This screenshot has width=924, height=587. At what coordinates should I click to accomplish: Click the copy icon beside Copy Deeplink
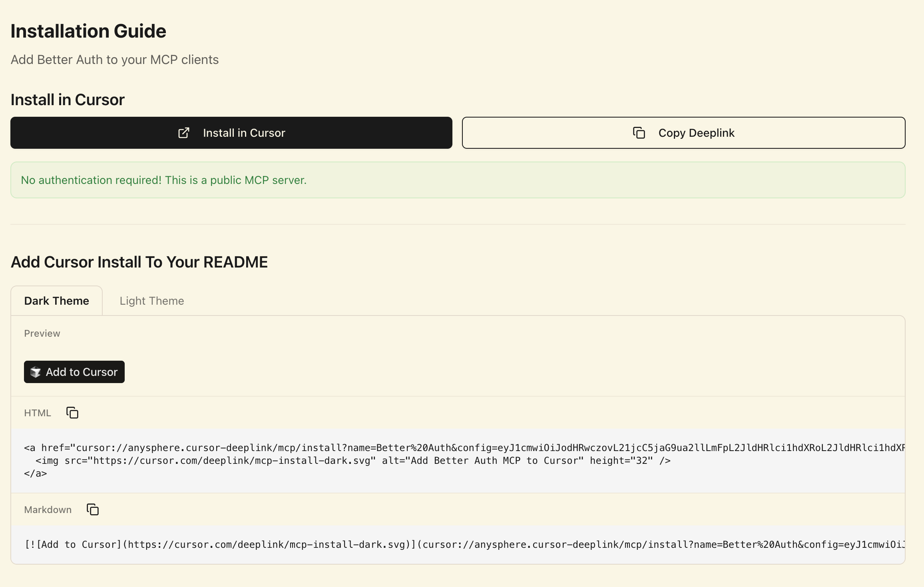(x=639, y=133)
